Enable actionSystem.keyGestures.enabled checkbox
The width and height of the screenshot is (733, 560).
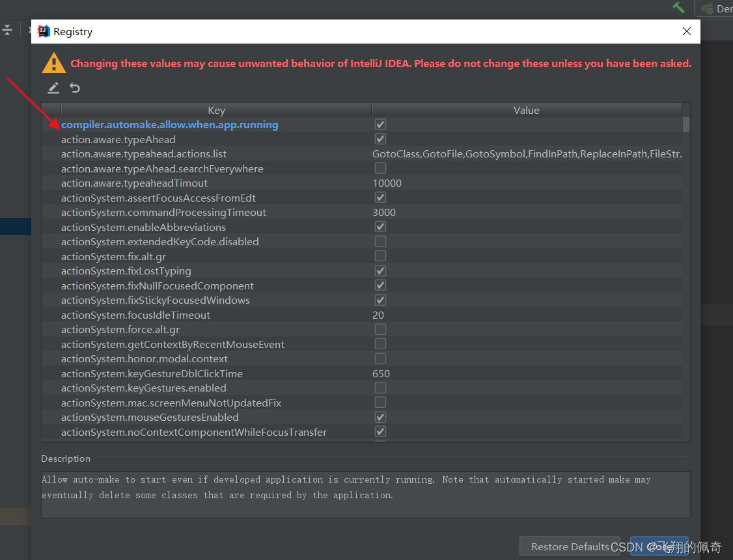(381, 388)
